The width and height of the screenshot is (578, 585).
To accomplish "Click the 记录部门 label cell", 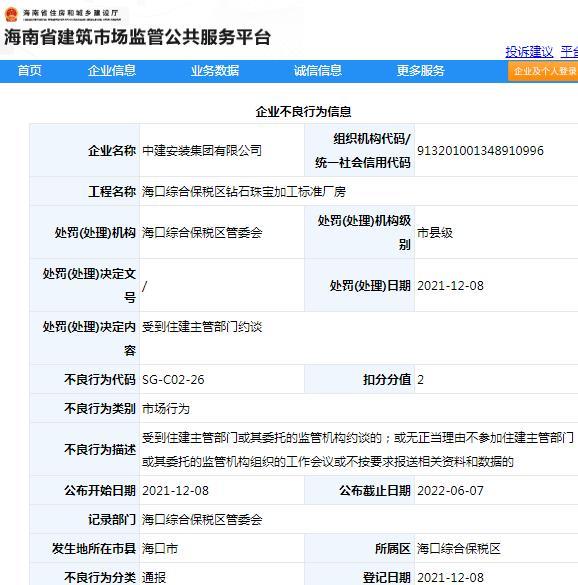I will click(85, 519).
